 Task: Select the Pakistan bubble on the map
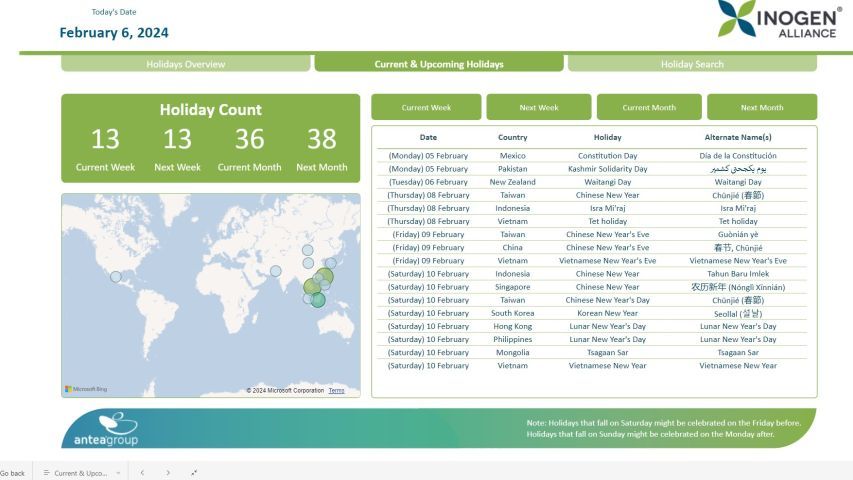(276, 271)
